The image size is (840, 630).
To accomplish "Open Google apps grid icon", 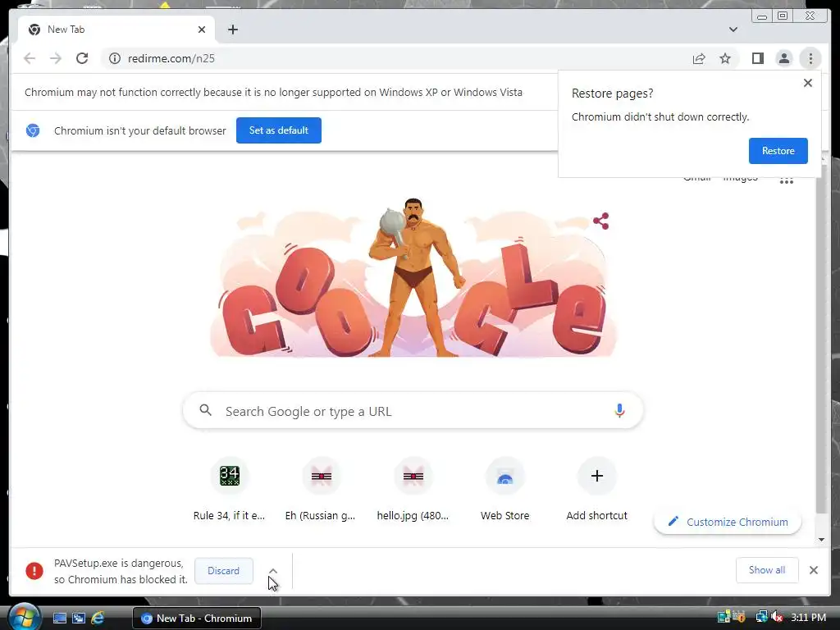I will tap(787, 181).
